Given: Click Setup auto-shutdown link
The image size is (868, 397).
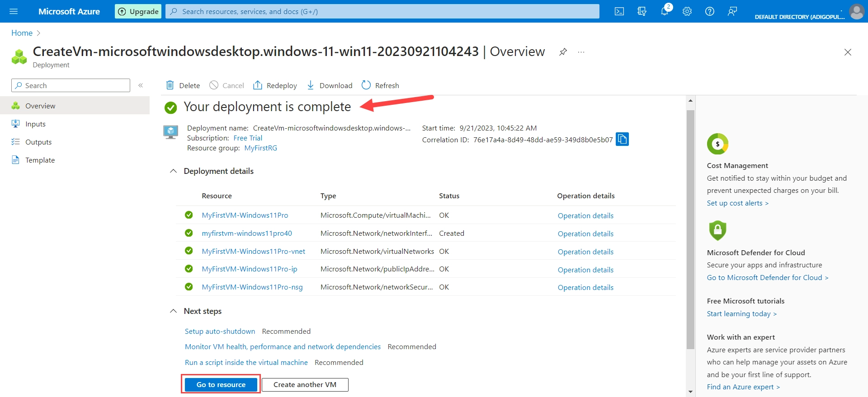Looking at the screenshot, I should coord(220,332).
